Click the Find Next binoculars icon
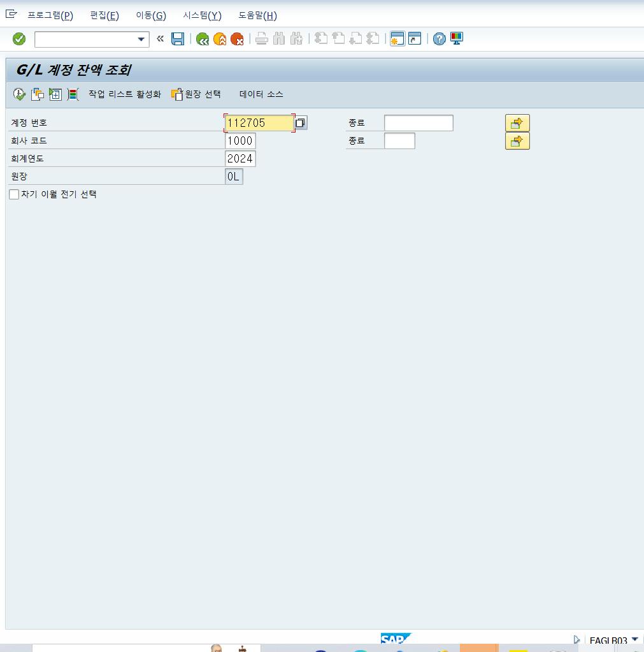This screenshot has width=644, height=652. pyautogui.click(x=296, y=39)
